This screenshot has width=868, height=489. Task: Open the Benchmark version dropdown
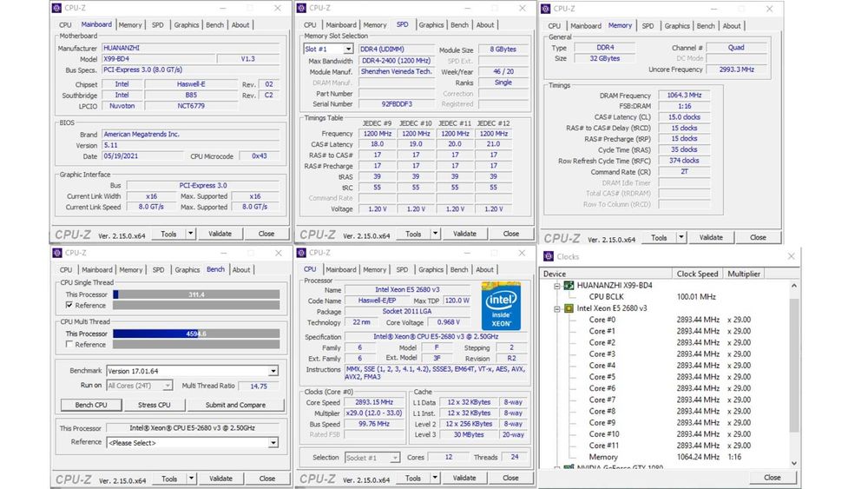tap(273, 371)
